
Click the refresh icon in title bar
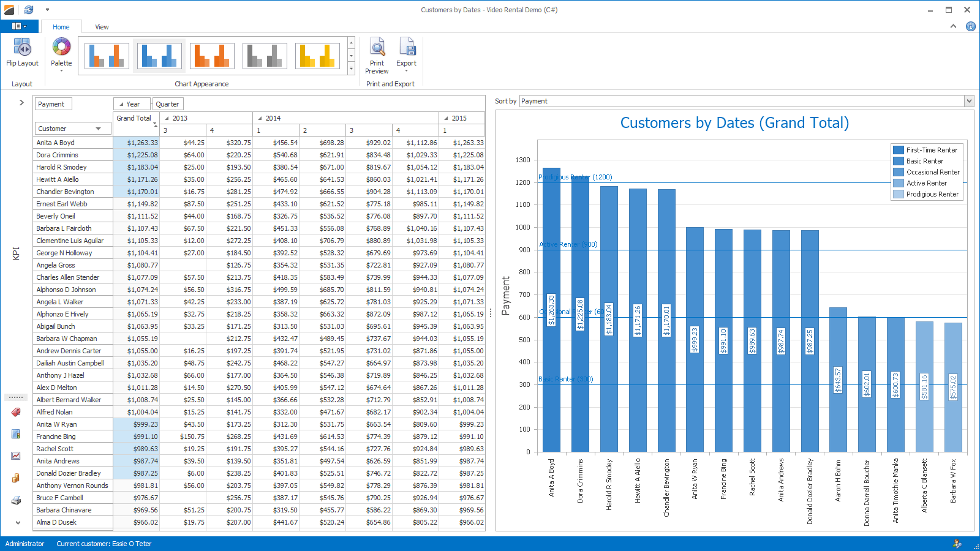click(x=29, y=10)
